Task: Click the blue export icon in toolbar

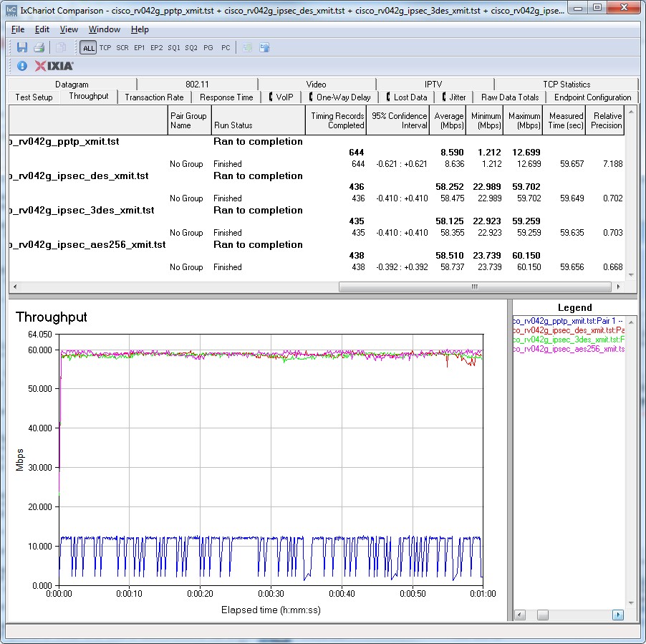Action: pos(264,47)
